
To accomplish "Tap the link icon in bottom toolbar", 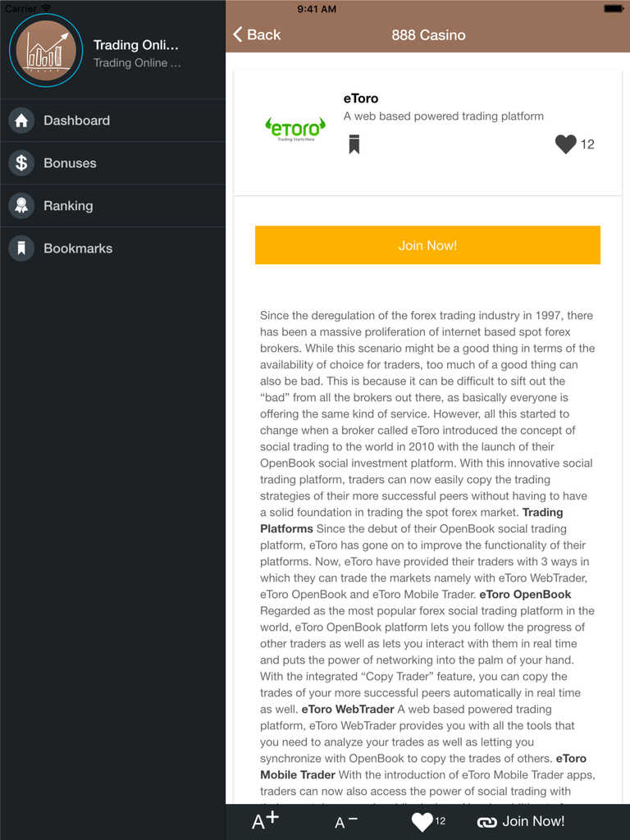I will (x=487, y=822).
